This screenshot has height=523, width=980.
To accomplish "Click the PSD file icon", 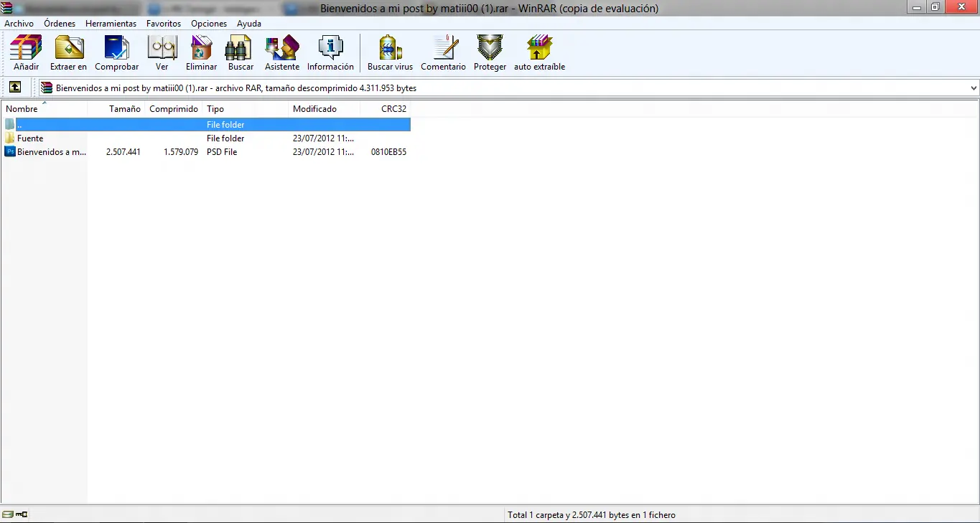I will [x=10, y=151].
